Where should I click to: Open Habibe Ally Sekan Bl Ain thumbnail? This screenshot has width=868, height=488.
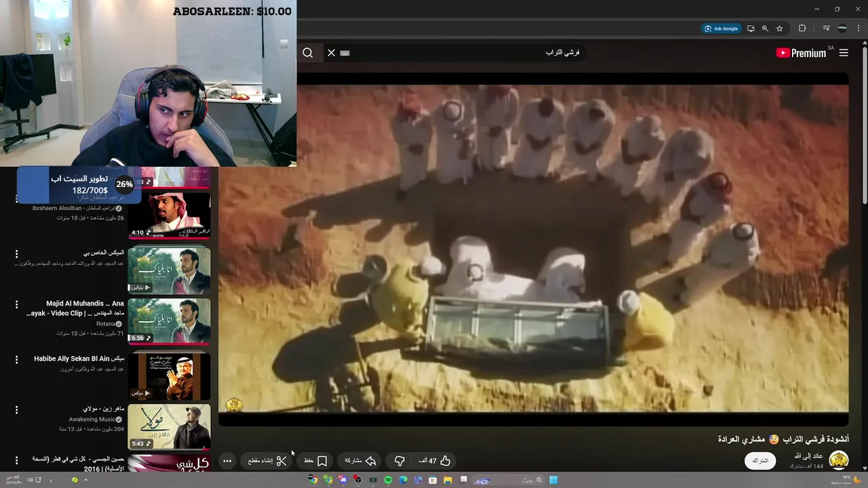170,375
